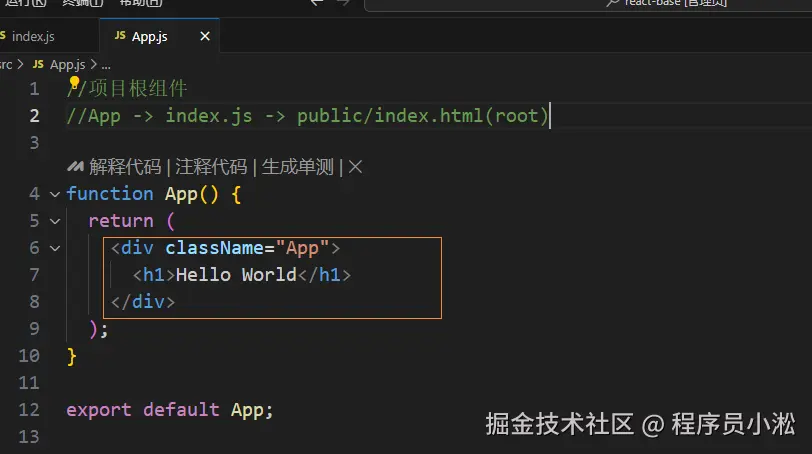Click the 生成单测 code lens link
812x454 pixels.
[298, 167]
